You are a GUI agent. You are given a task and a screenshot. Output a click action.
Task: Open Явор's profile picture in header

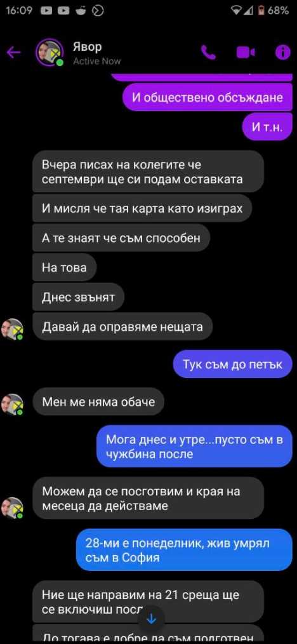[49, 52]
